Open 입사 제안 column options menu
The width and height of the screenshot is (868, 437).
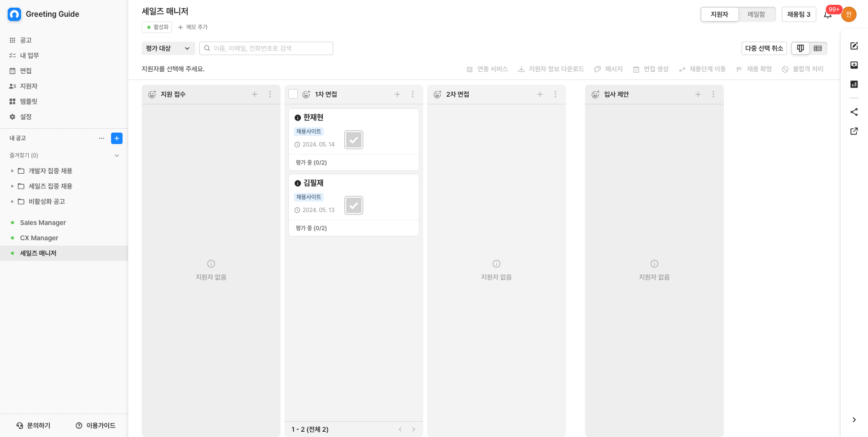pyautogui.click(x=713, y=94)
